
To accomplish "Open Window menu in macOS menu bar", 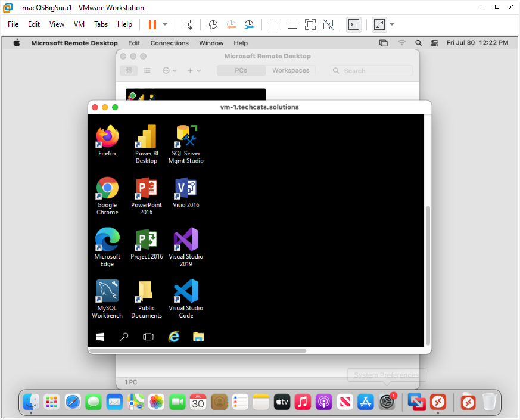I will (211, 43).
